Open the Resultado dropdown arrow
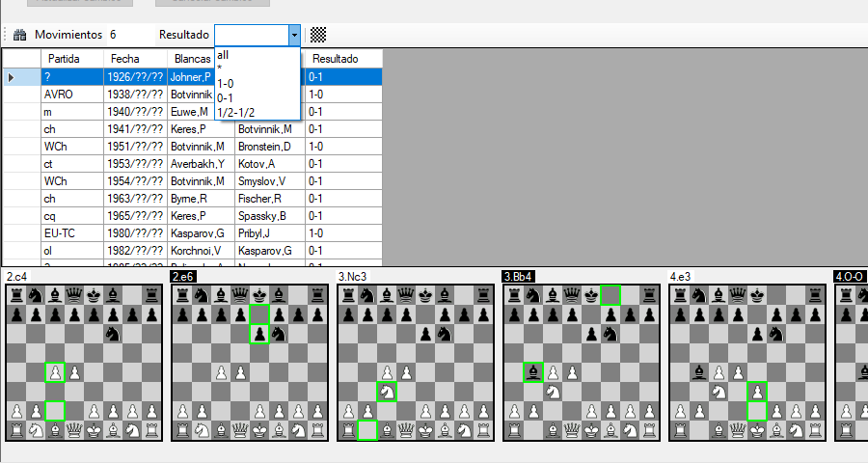The height and width of the screenshot is (463, 868). point(294,35)
